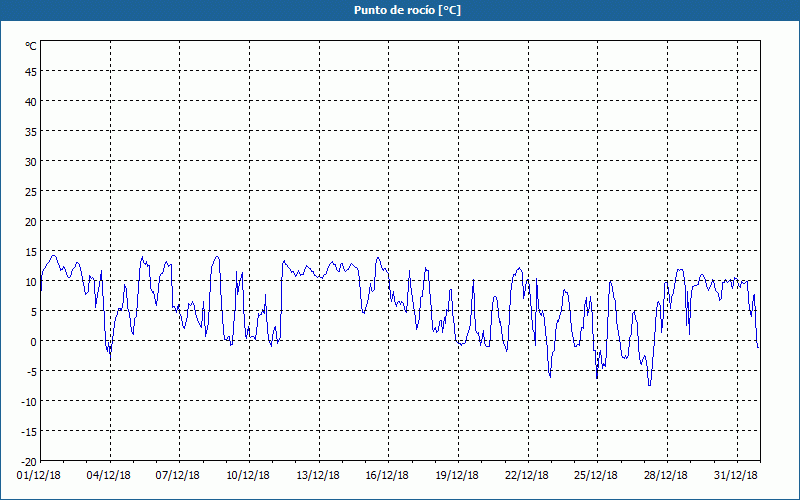Click the 28/12/18 date label
The width and height of the screenshot is (800, 500).
pos(666,476)
